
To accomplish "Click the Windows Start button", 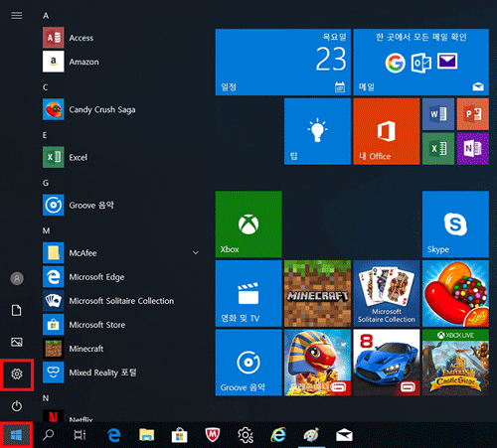I will click(16, 435).
